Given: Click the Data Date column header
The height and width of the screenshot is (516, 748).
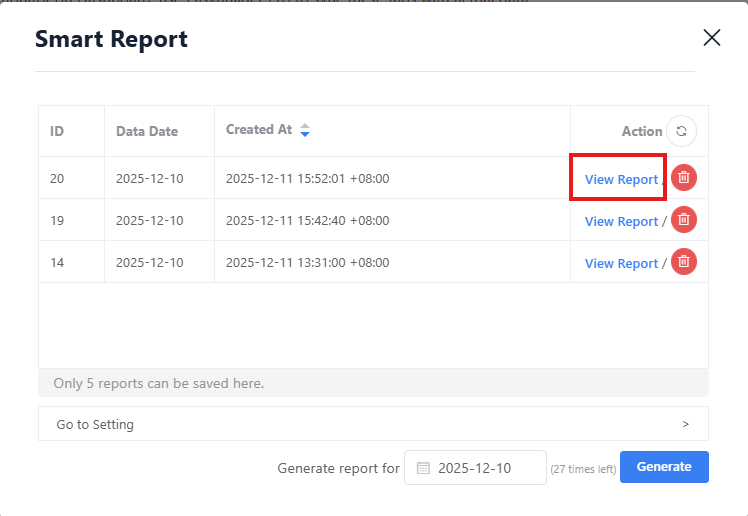Looking at the screenshot, I should (x=147, y=131).
